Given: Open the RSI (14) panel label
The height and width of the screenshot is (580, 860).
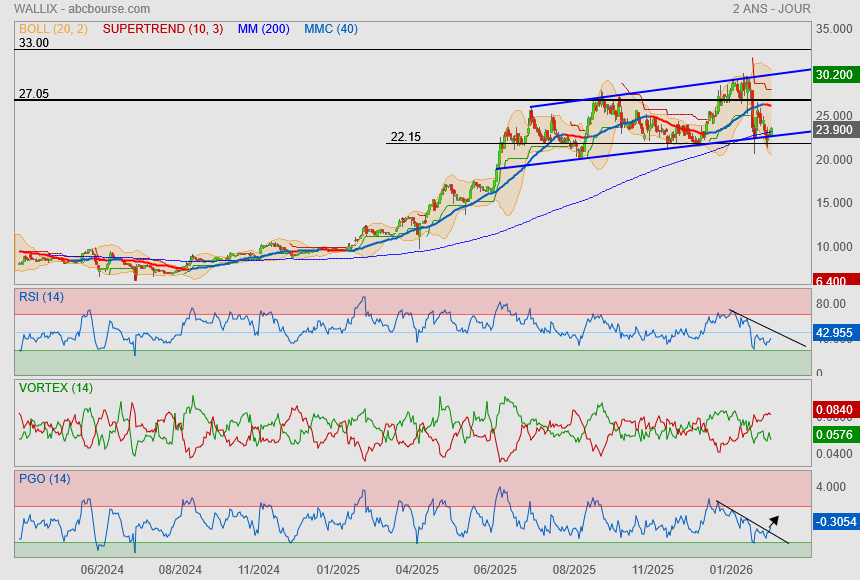Looking at the screenshot, I should (x=41, y=296).
